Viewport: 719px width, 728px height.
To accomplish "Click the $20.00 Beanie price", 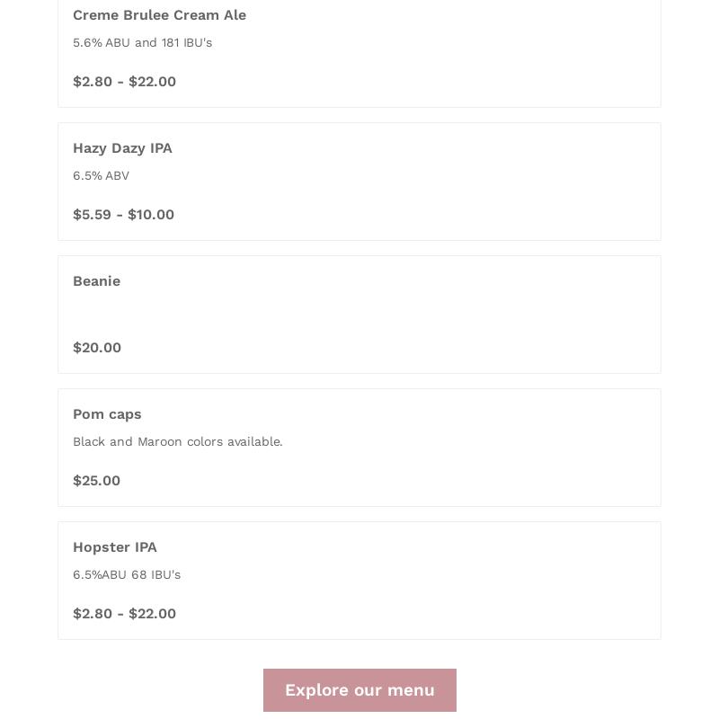I will tap(97, 348).
